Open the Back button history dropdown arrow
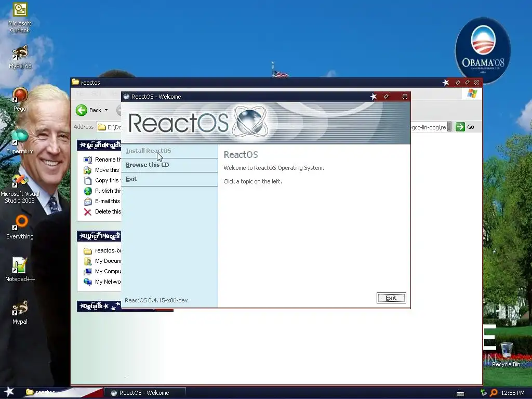The image size is (532, 399). [106, 110]
